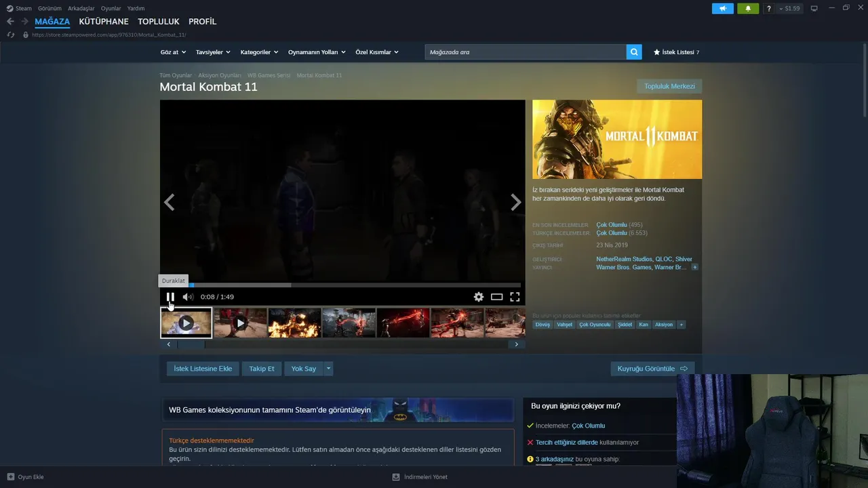Open video settings gear icon
Image resolution: width=868 pixels, height=488 pixels.
point(479,297)
